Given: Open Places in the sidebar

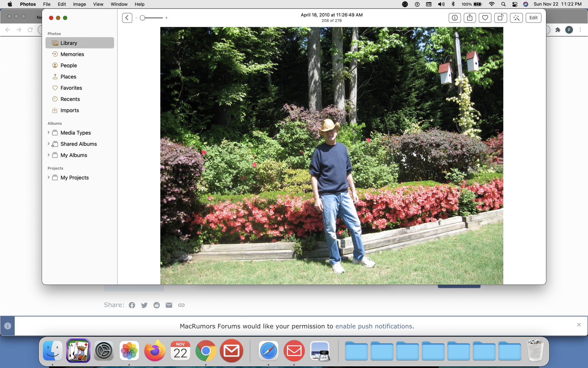Looking at the screenshot, I should pos(68,77).
